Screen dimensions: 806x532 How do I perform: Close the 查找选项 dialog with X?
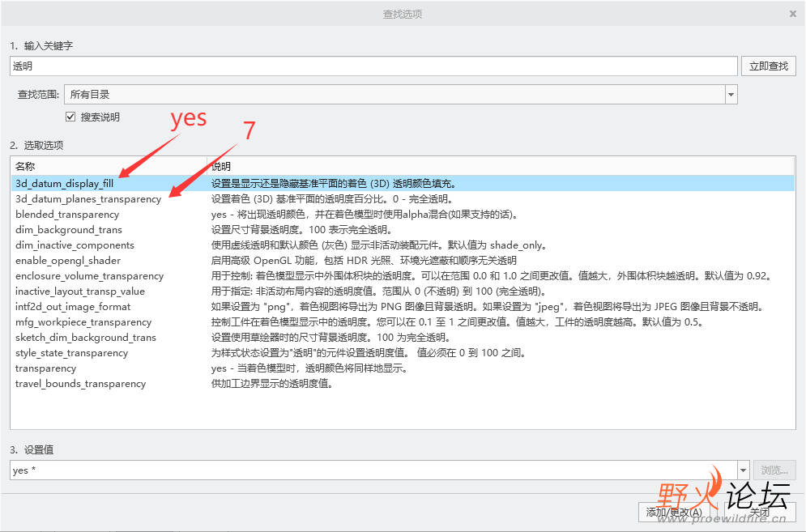click(793, 14)
